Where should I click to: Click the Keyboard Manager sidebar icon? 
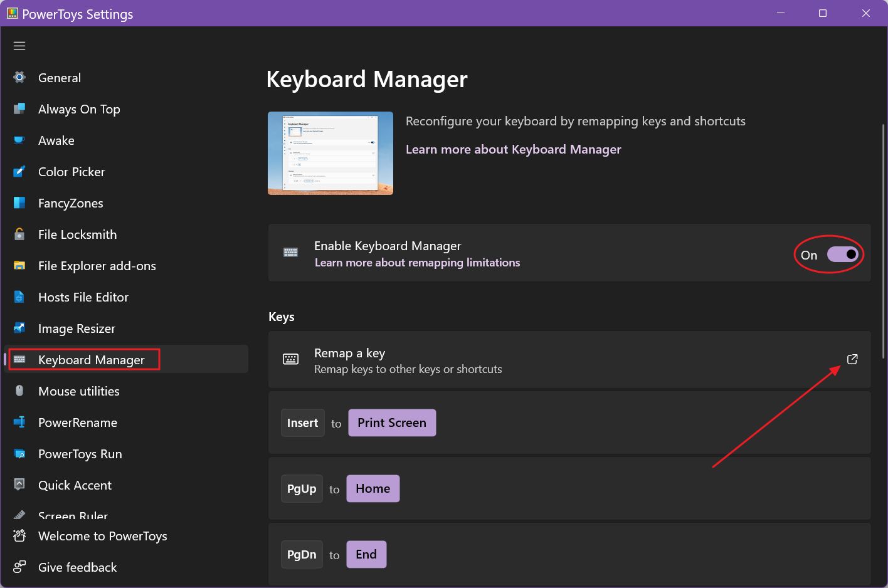pyautogui.click(x=19, y=360)
